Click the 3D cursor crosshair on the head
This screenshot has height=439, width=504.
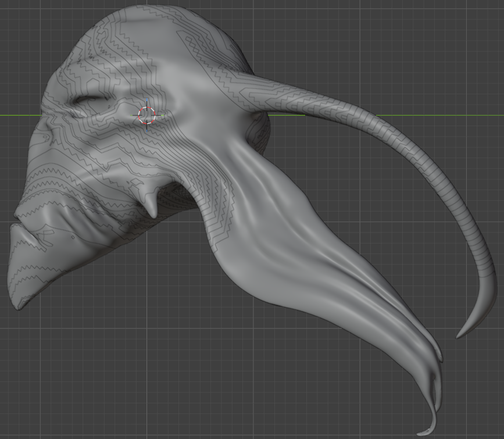pyautogui.click(x=147, y=115)
